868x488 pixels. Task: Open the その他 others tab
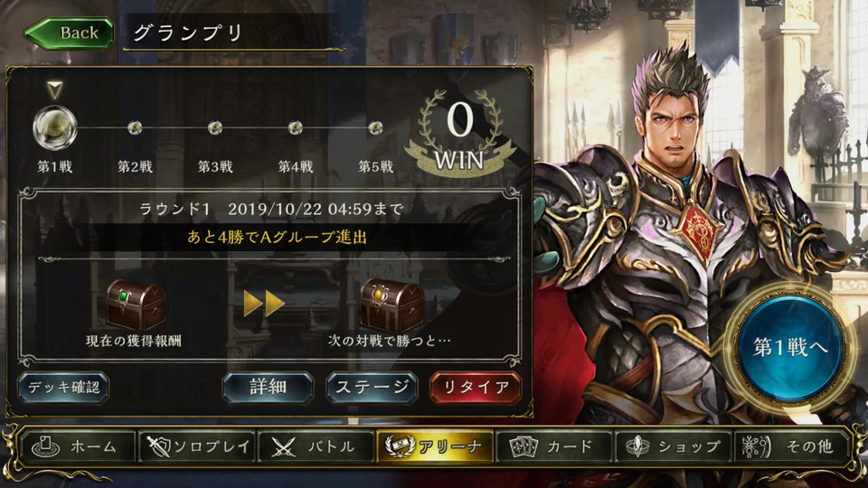click(791, 446)
